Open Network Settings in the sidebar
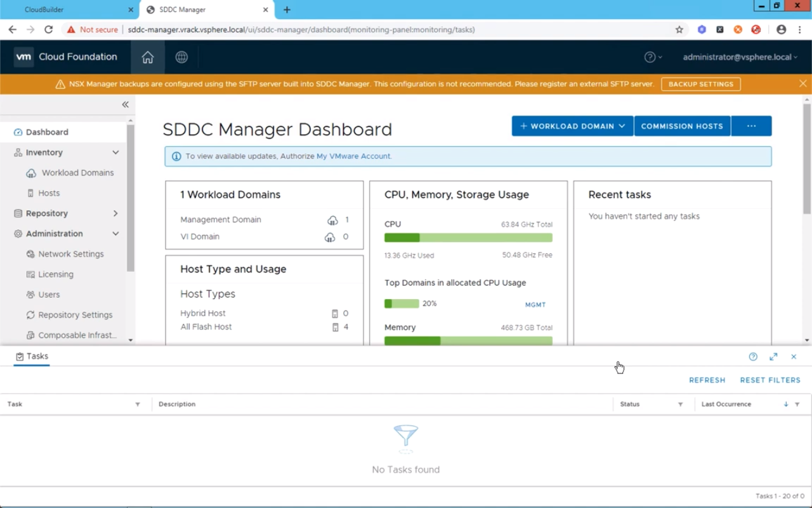 70,254
